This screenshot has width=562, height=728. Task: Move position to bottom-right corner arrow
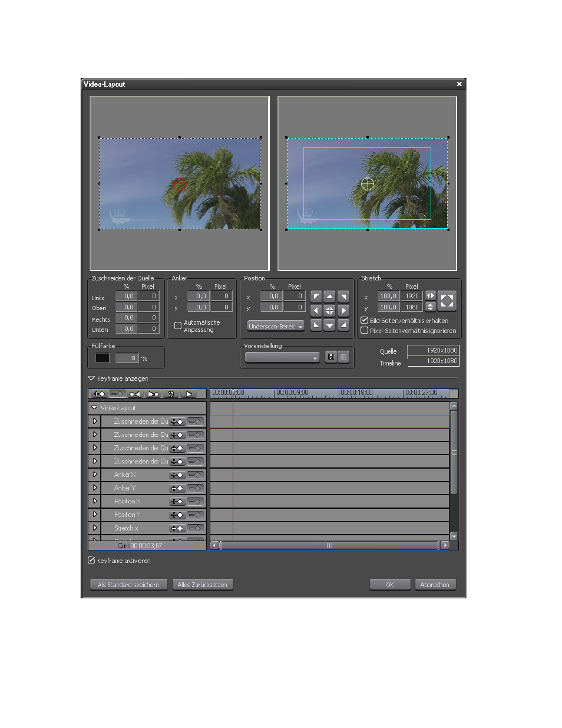[x=343, y=325]
